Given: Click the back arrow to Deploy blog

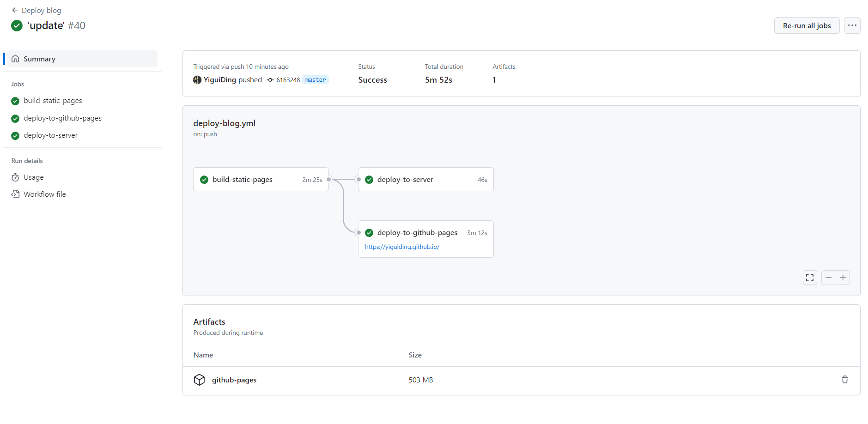Looking at the screenshot, I should (15, 10).
